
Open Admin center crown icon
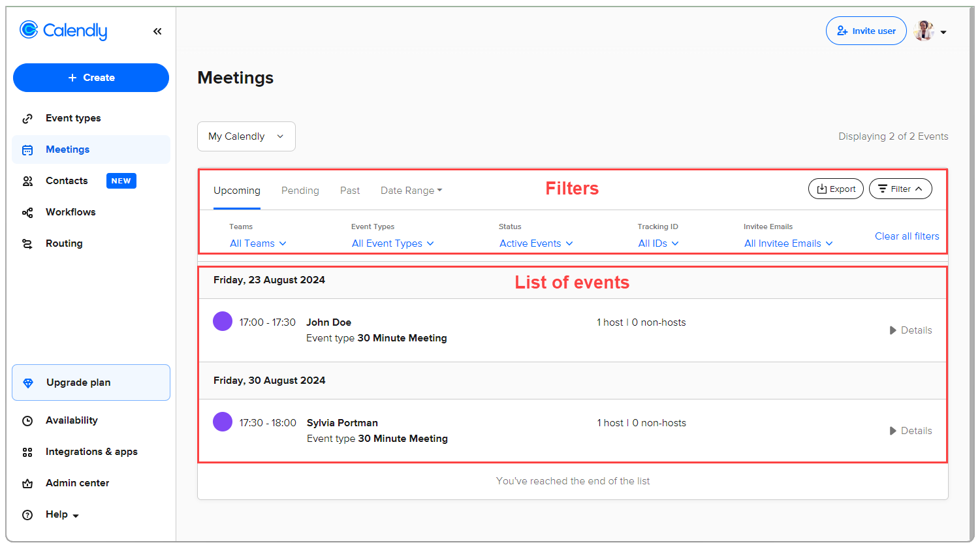[x=27, y=483]
